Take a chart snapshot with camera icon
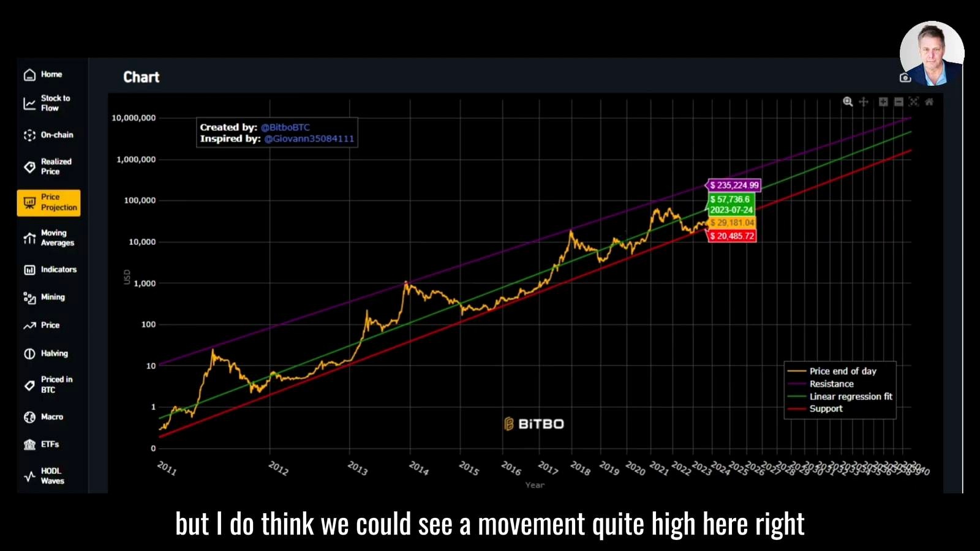 click(905, 78)
